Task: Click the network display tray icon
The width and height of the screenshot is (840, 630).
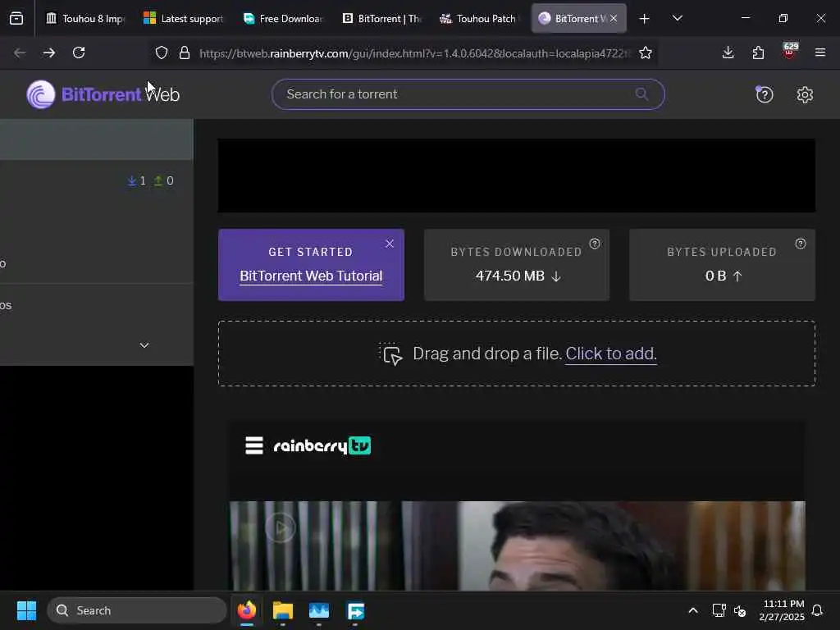Action: click(x=719, y=610)
